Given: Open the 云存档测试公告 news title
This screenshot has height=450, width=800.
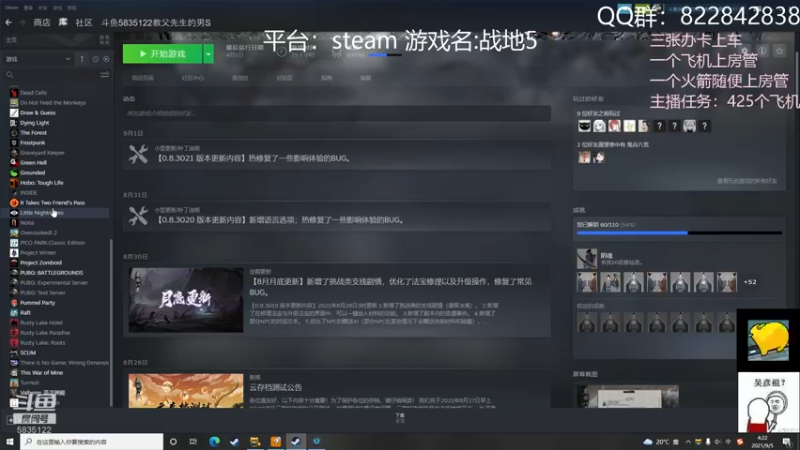Looking at the screenshot, I should coord(276,387).
